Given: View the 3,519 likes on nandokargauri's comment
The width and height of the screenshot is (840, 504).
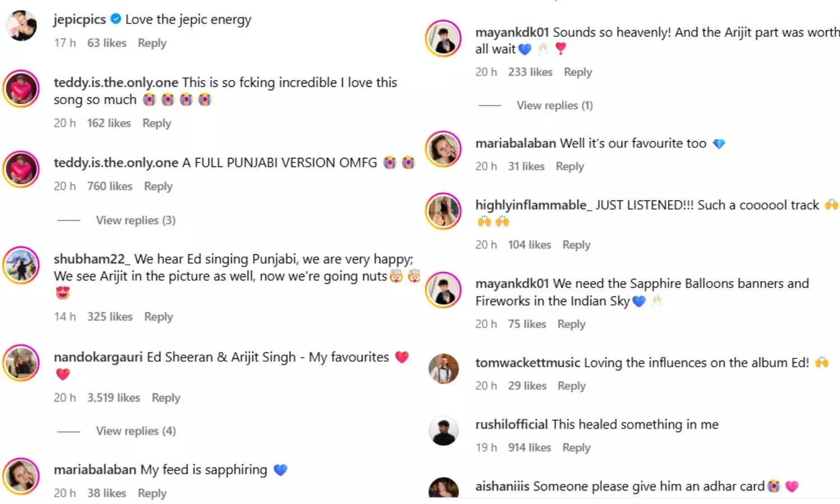Looking at the screenshot, I should point(113,398).
